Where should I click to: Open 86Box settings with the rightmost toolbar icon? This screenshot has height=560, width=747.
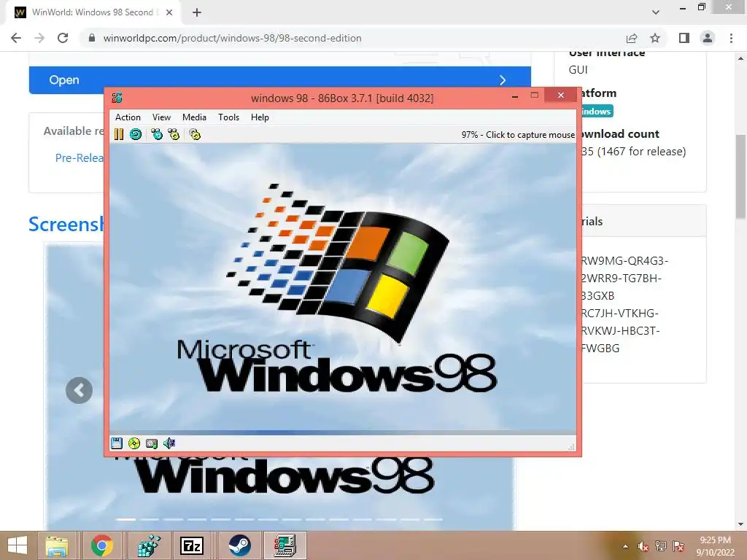coord(195,135)
